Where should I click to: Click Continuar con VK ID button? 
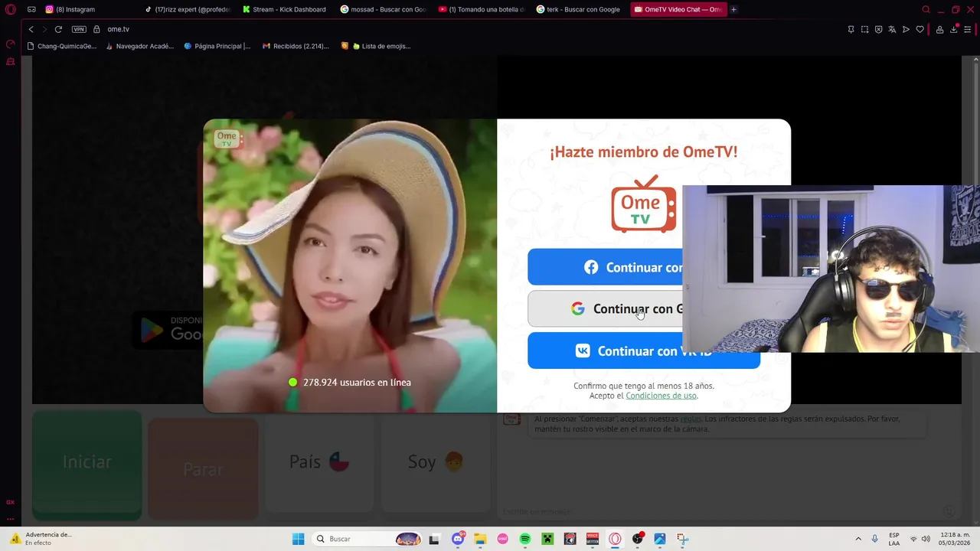click(x=644, y=350)
